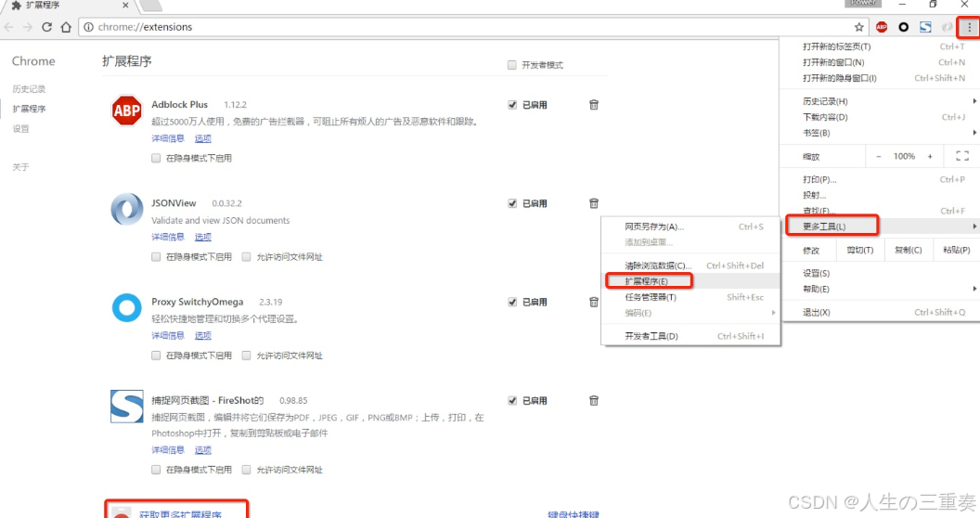The width and height of the screenshot is (980, 518).
Task: Go to 设置 in the left sidebar
Action: click(20, 129)
